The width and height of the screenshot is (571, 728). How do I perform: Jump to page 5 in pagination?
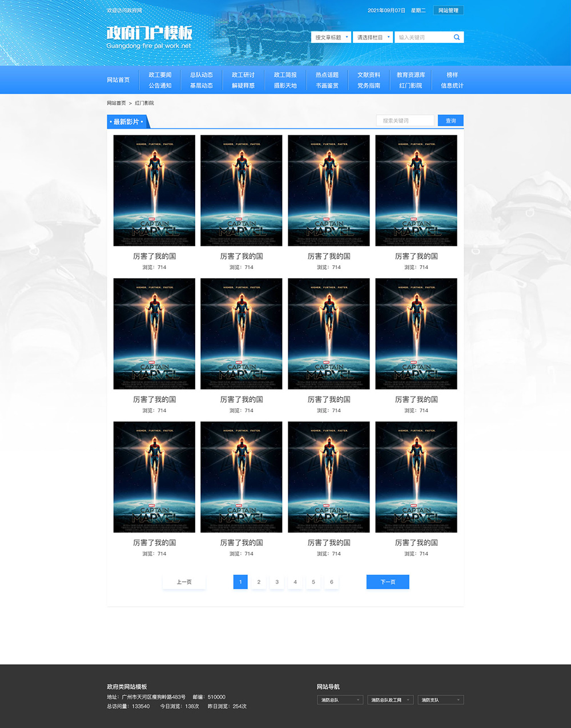point(313,582)
